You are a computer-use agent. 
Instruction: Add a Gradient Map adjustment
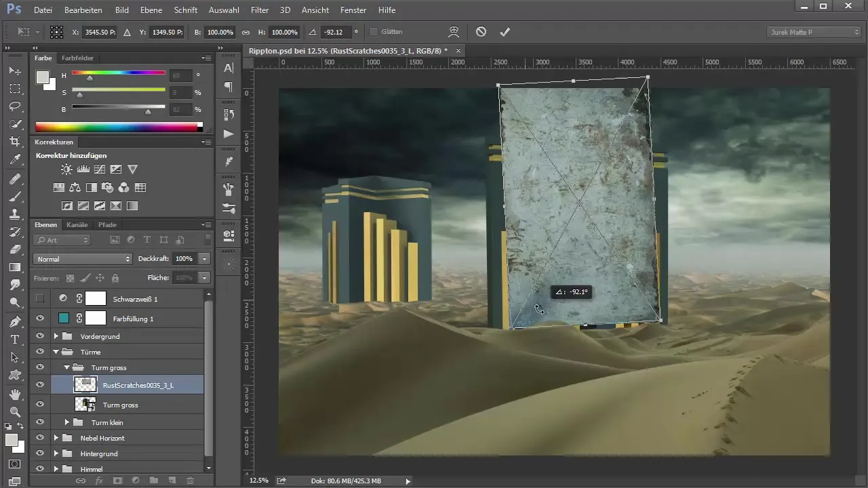[132, 205]
